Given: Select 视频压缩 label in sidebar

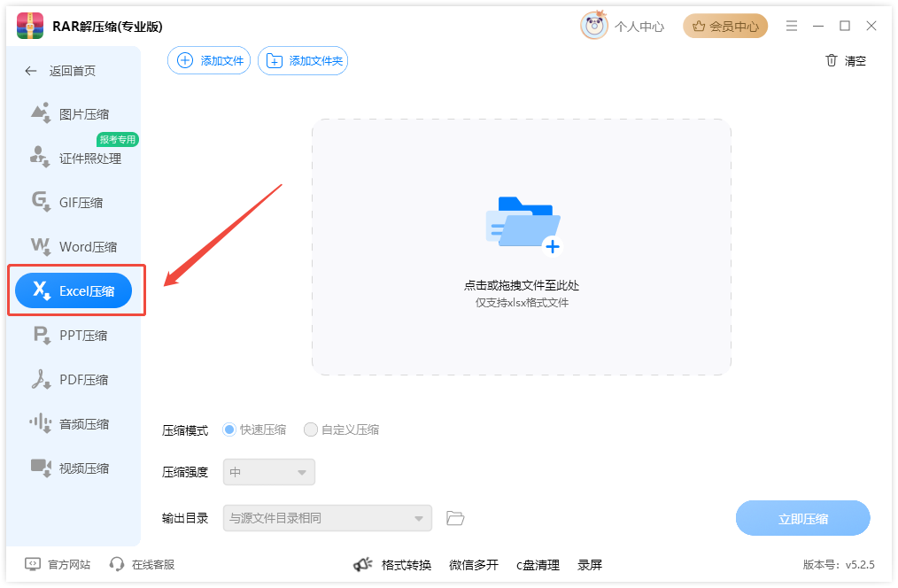Looking at the screenshot, I should click(84, 468).
